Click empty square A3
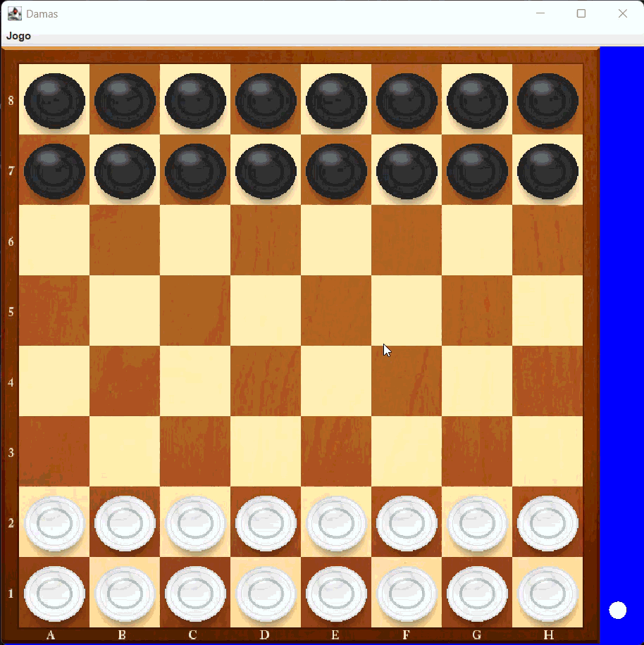 pos(54,451)
